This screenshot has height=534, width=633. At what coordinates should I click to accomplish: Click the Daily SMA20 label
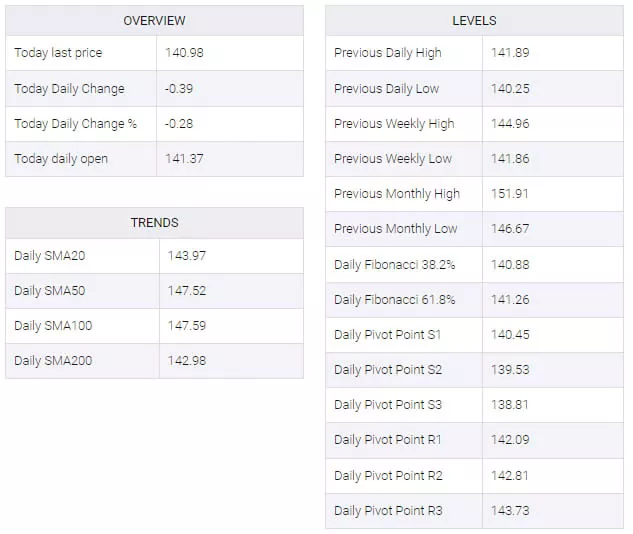[x=50, y=256]
